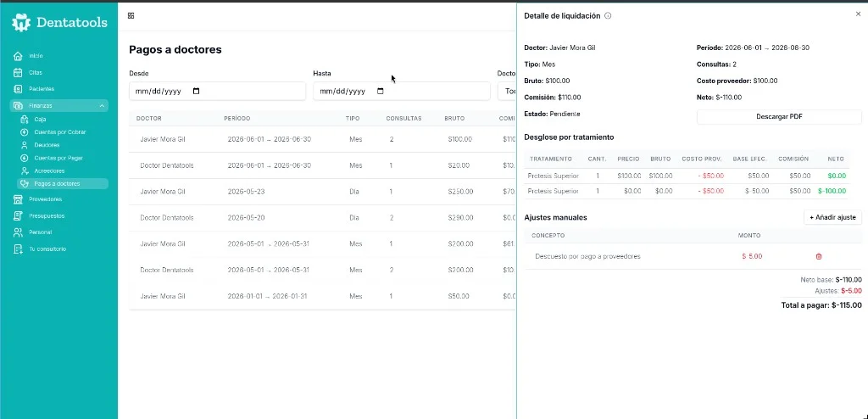This screenshot has width=868, height=419.
Task: Open Proveedores from the sidebar
Action: (x=46, y=199)
